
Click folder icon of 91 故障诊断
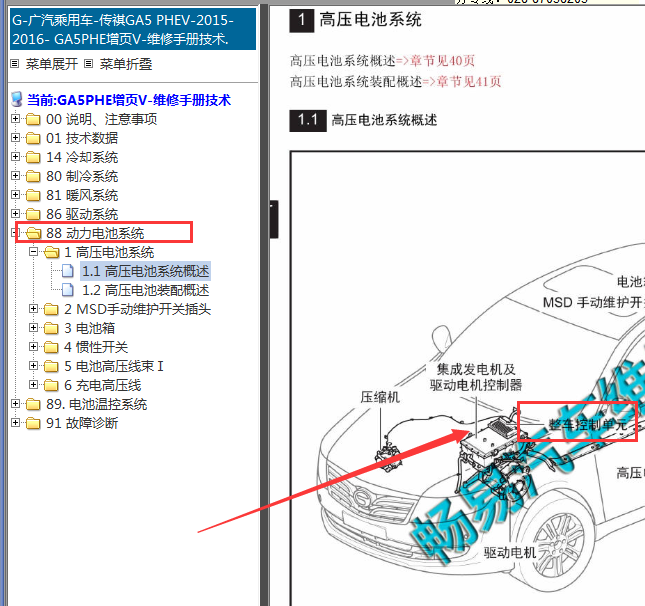click(x=33, y=423)
